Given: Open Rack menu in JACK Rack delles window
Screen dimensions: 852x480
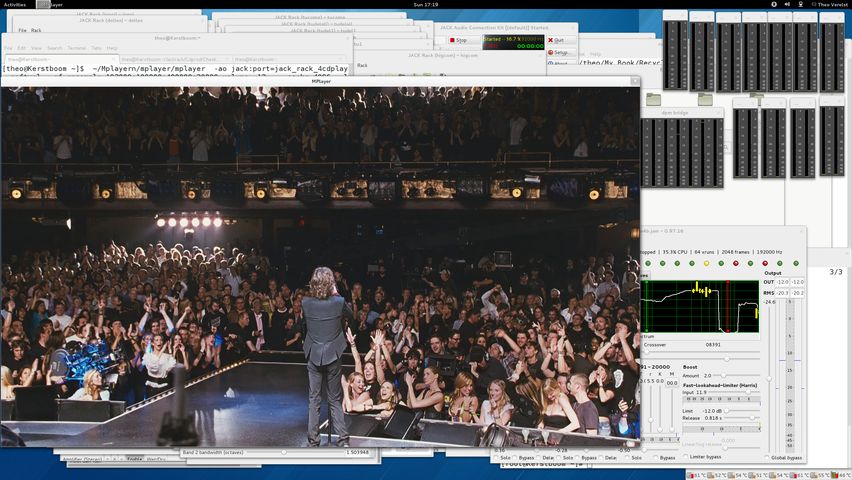Looking at the screenshot, I should coord(36,30).
